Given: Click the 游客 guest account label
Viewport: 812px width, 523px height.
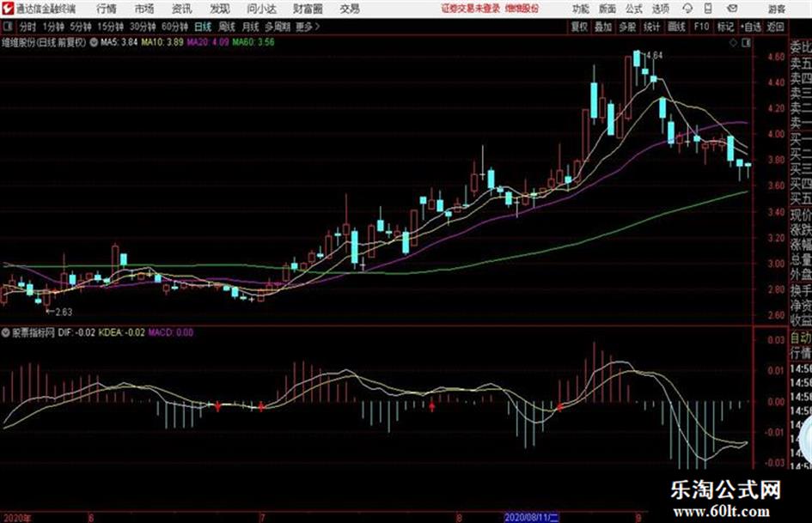Looking at the screenshot, I should 777,9.
